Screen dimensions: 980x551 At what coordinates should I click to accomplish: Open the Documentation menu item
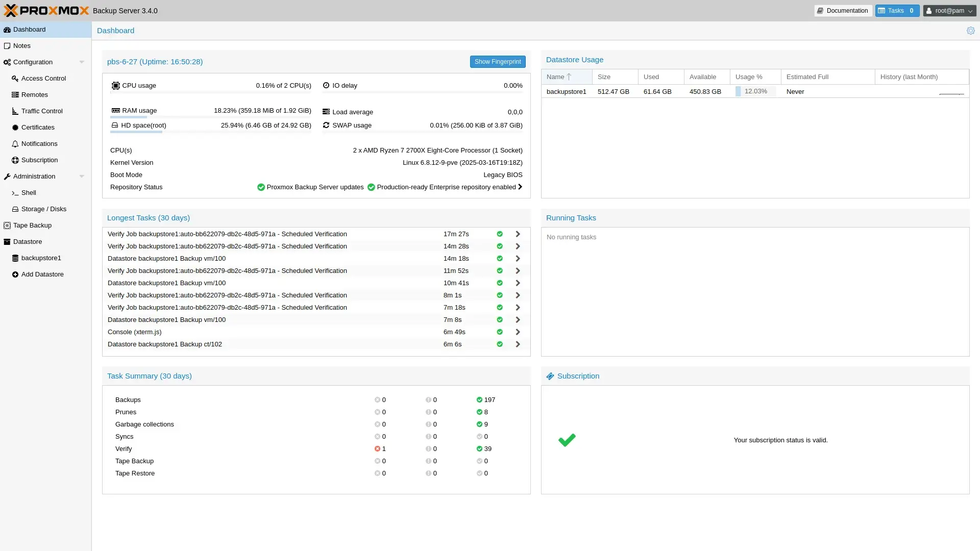click(842, 10)
